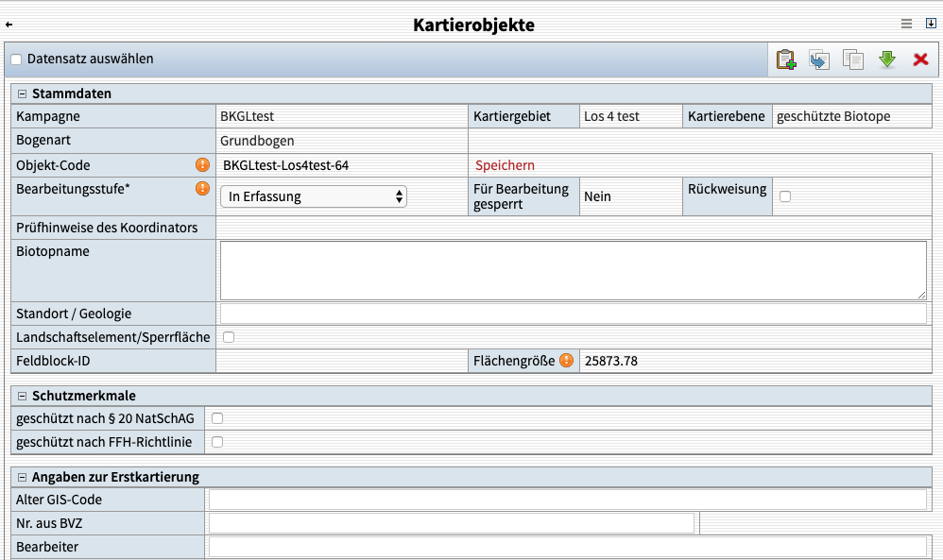
Task: Check the Datensatz auswählen checkbox
Action: (15, 59)
